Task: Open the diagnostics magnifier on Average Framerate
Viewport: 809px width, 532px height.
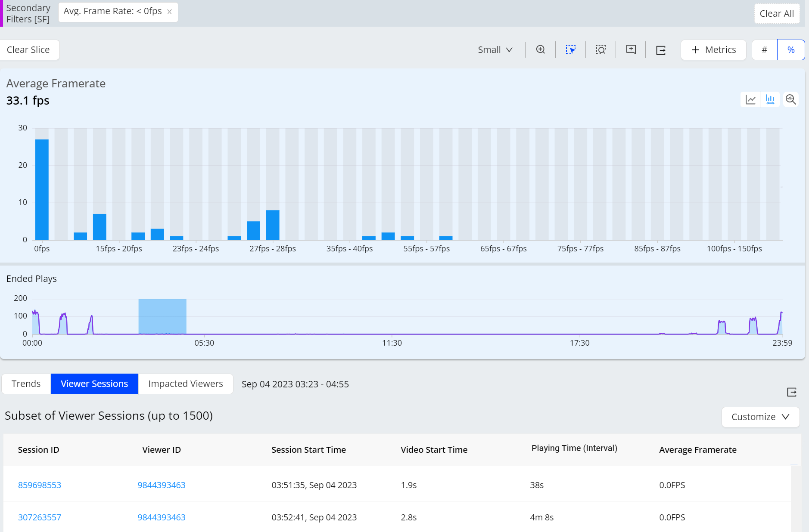Action: 790,100
